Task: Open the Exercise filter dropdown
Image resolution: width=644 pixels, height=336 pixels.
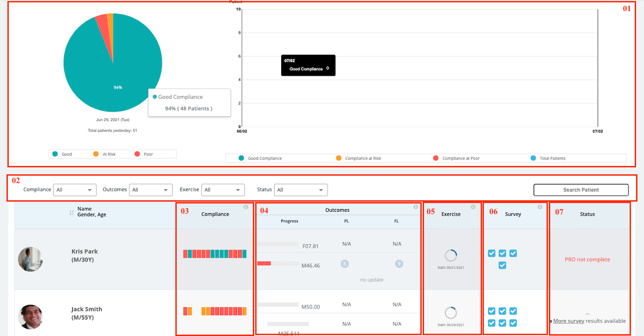Action: [x=223, y=190]
